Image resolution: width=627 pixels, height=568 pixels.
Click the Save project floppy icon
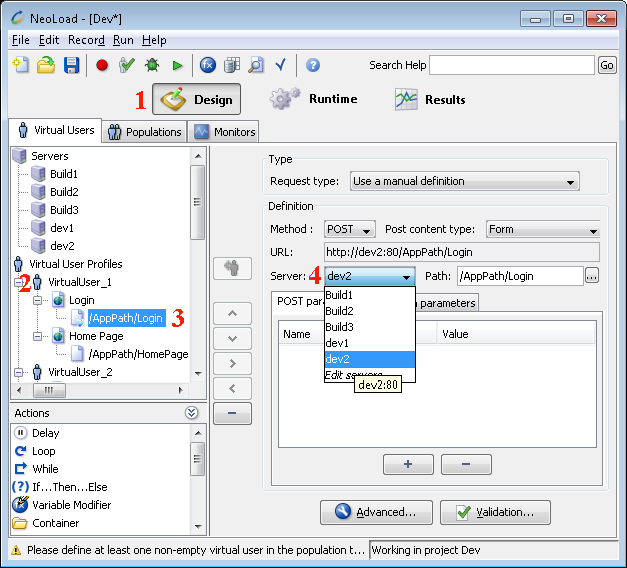(71, 65)
